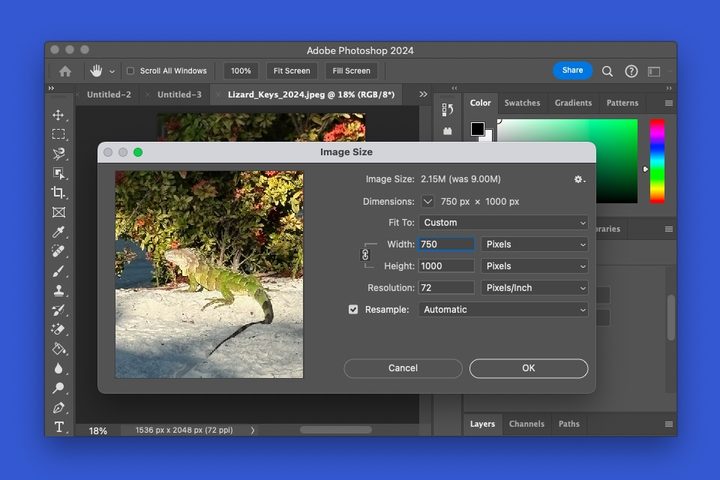Select the Dodge tool

(58, 388)
